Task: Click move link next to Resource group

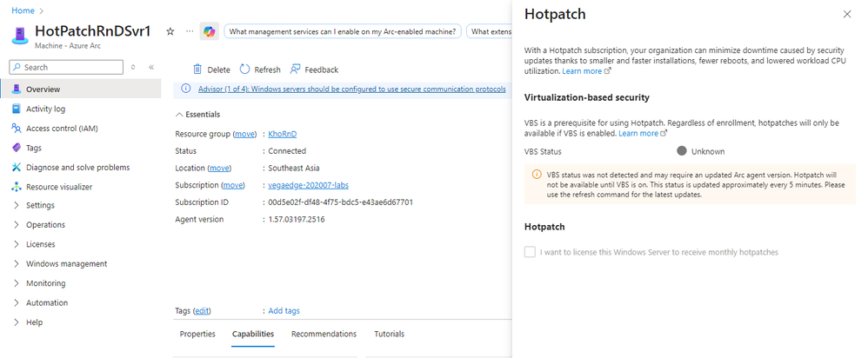Action: click(244, 134)
